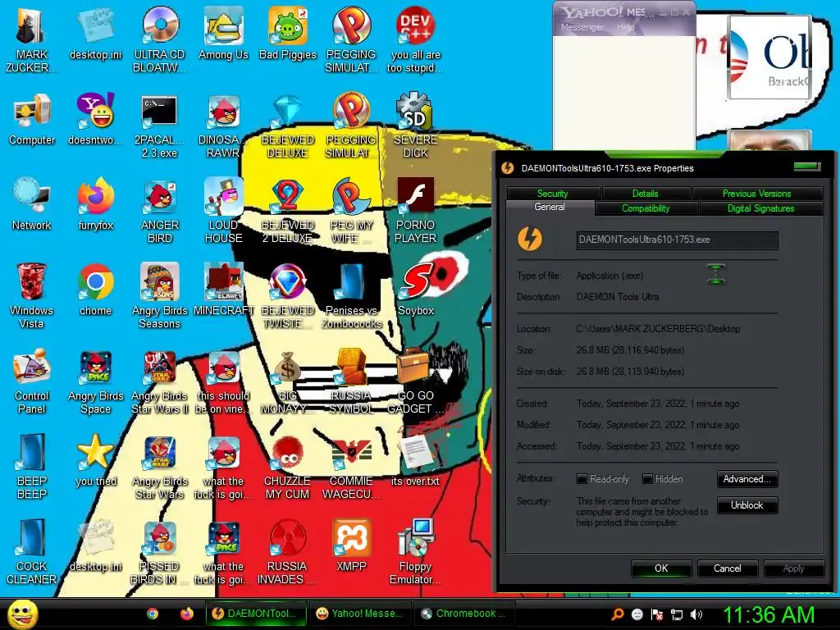Switch to Chromebook taskbar button

click(464, 614)
